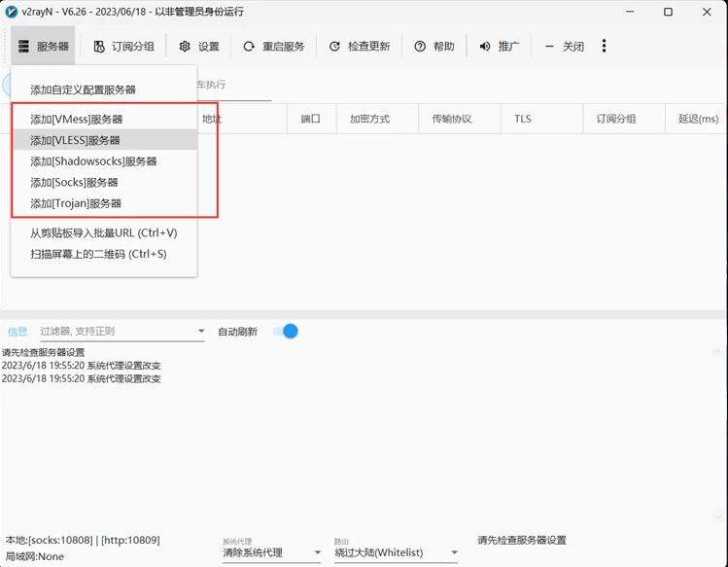This screenshot has height=567, width=728.
Task: Choose 添加[VLESS]服务器 from menu
Action: tap(104, 140)
